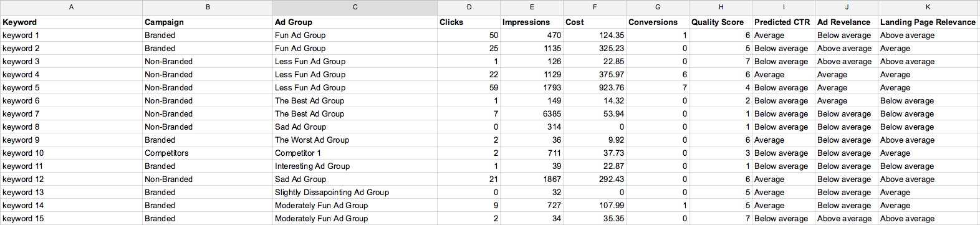
Task: Select the 'keyword 1' cell
Action: (71, 35)
